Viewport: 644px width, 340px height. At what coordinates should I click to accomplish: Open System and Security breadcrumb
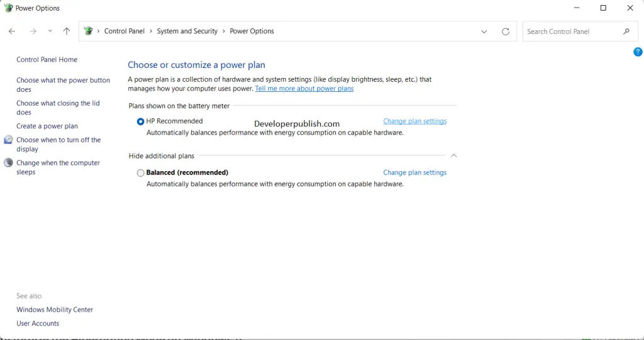click(187, 31)
